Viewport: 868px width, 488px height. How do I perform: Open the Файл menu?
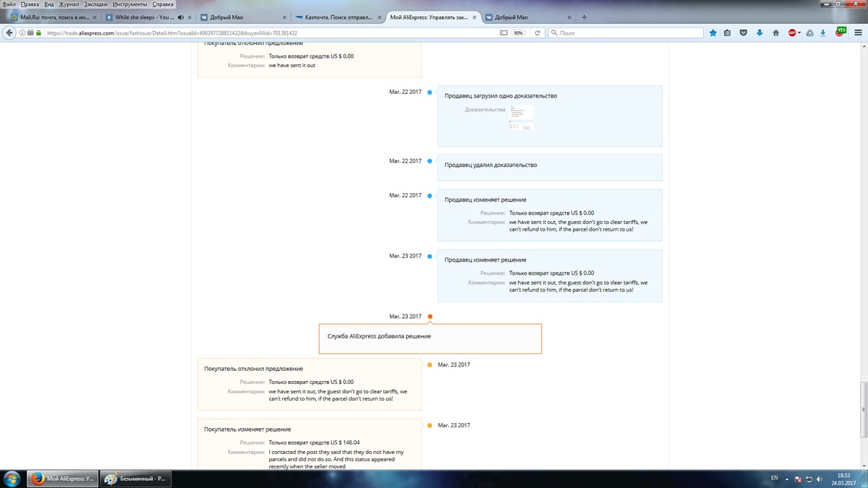9,4
